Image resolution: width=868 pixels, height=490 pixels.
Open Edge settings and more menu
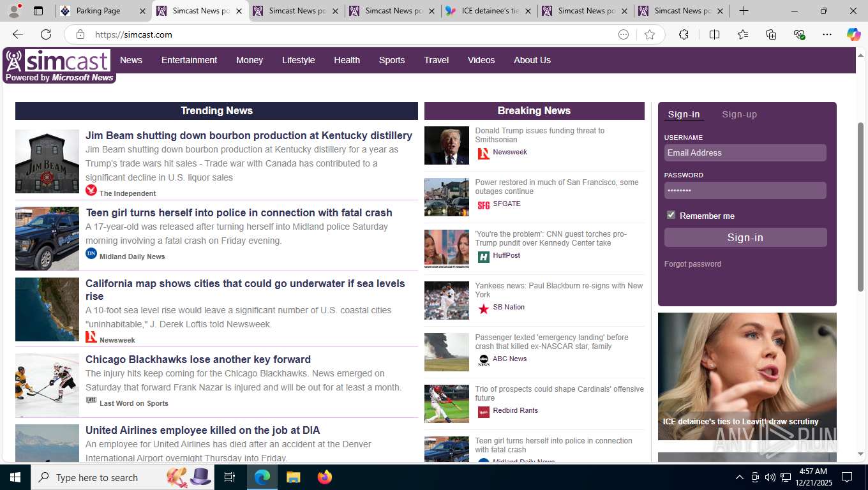tap(827, 34)
